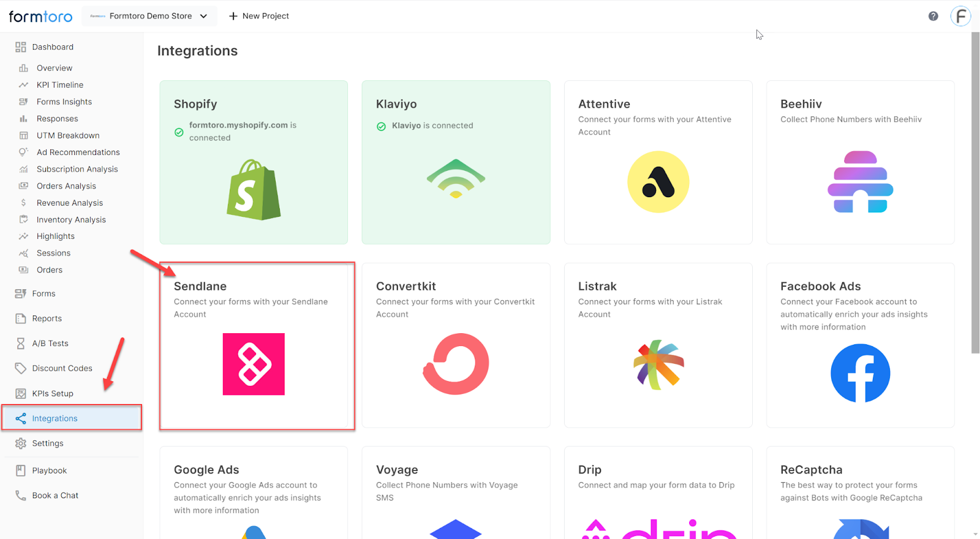
Task: Click the Beehiiv logo
Action: coord(861,182)
